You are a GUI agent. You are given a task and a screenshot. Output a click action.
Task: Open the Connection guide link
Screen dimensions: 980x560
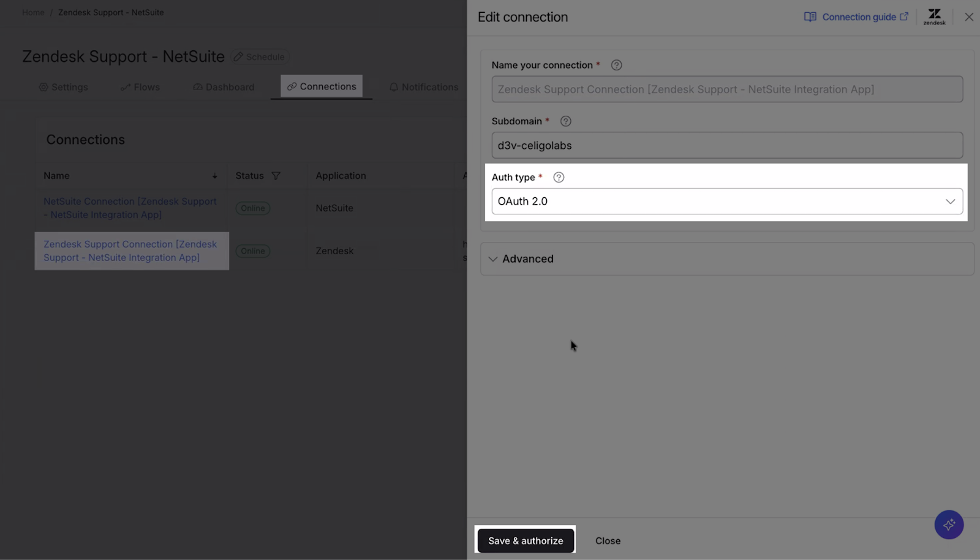coord(856,17)
